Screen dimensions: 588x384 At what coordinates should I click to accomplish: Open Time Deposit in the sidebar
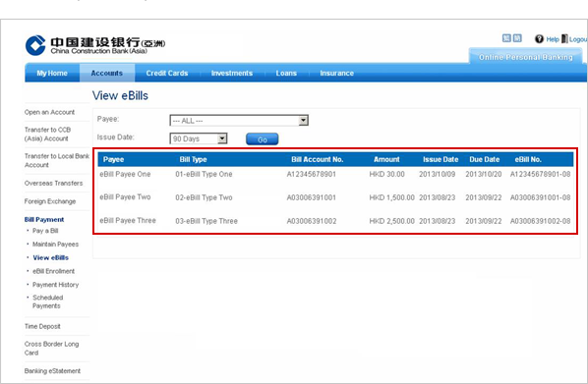click(42, 326)
